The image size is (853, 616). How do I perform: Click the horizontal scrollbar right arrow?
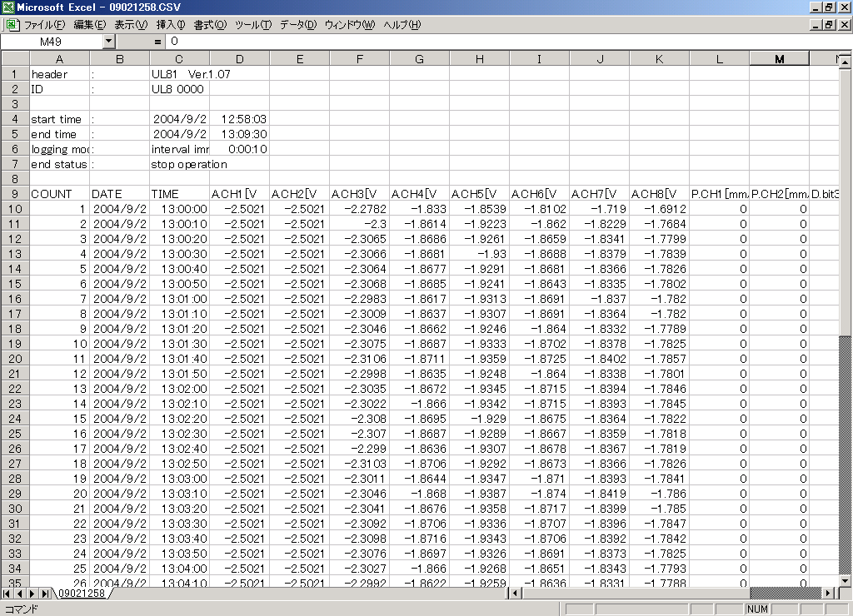[x=828, y=594]
